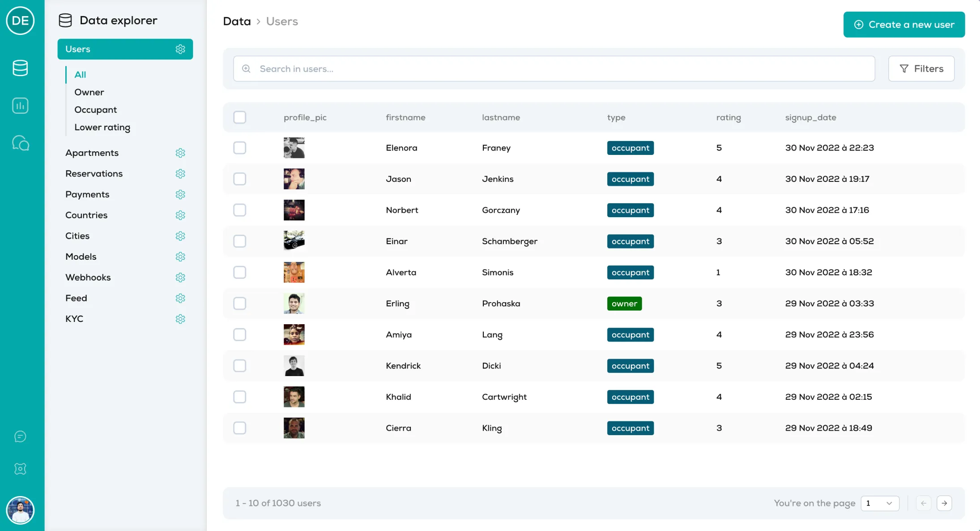Open the user avatar at bottom left
Screen dimensions: 980x531
pyautogui.click(x=20, y=510)
